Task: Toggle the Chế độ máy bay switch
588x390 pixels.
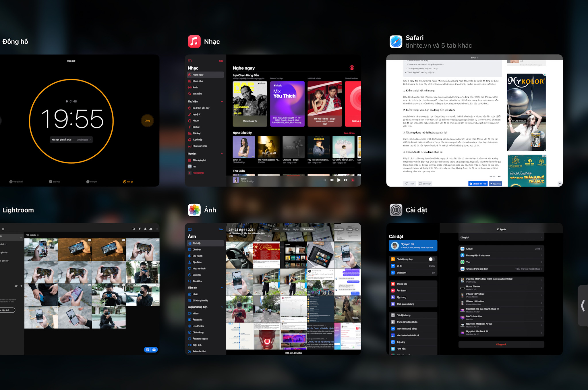Action: tap(431, 259)
